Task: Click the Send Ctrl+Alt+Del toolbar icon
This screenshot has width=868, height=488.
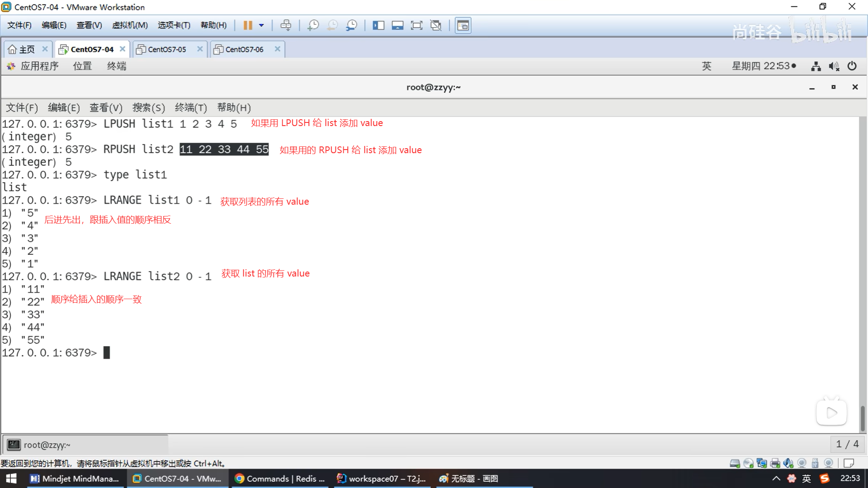Action: pos(286,25)
